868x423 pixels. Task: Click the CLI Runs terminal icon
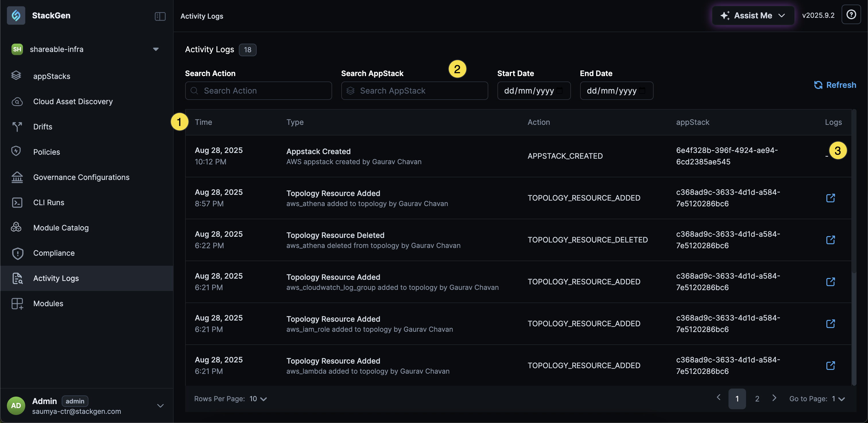point(17,202)
